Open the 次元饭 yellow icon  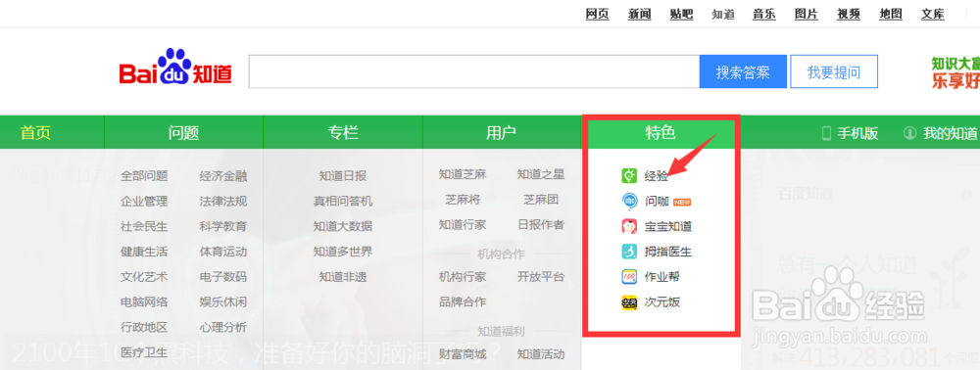[629, 302]
